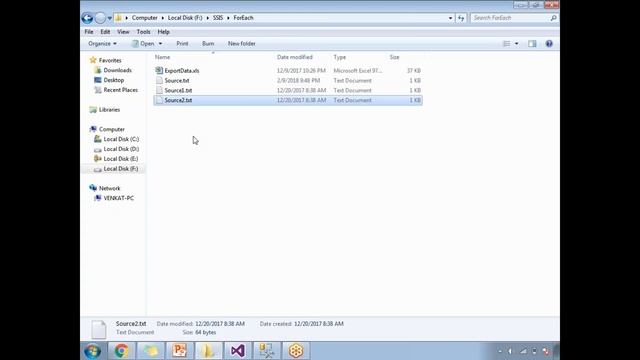Screen dimensions: 640x360
Task: Open Local Disk (E:) in navigation pane
Action: coord(121,159)
